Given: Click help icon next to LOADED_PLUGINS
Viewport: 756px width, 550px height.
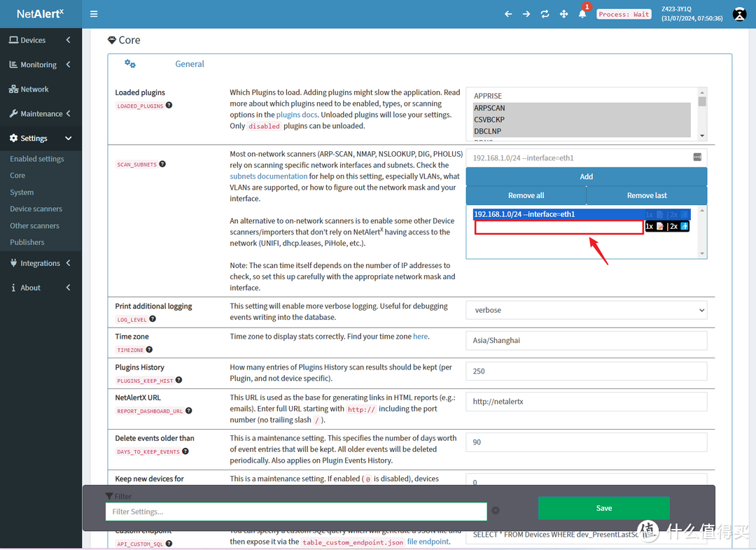Looking at the screenshot, I should pos(169,106).
